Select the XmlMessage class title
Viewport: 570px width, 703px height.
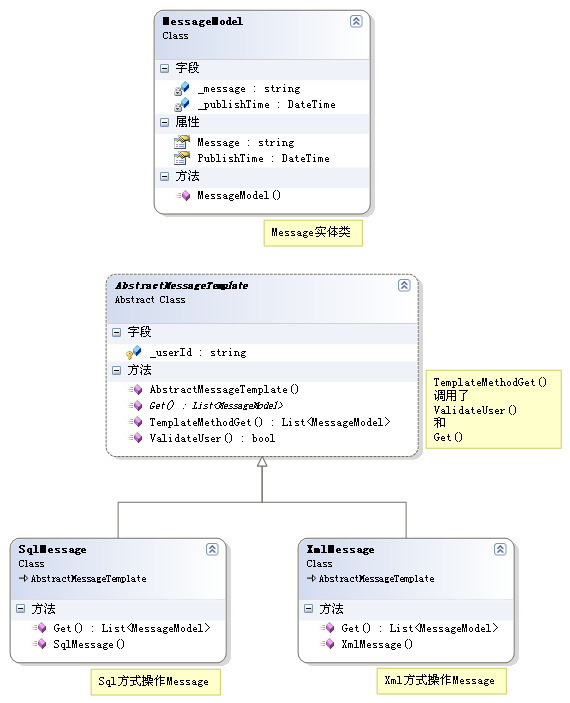(340, 549)
